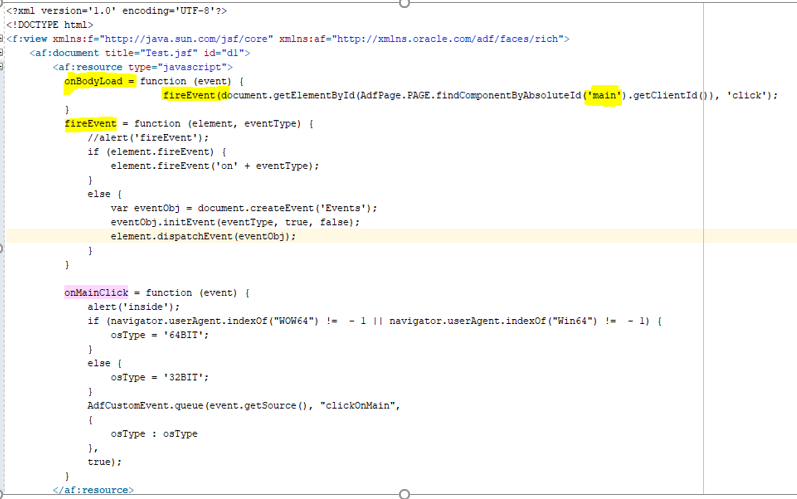The image size is (797, 499).
Task: Click the var eventObj createEvent line
Action: (244, 208)
